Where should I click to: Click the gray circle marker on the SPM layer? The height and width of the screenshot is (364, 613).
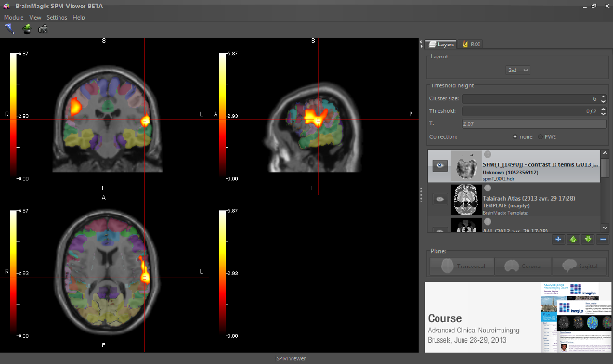click(x=488, y=154)
